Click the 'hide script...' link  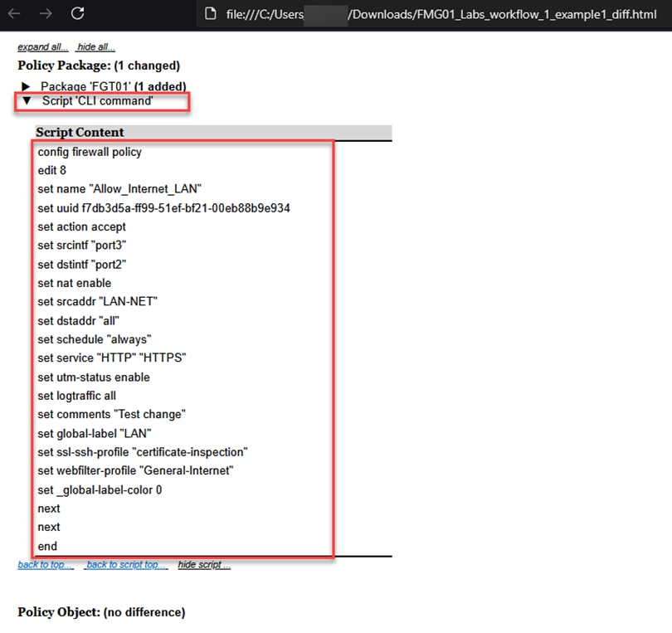(204, 564)
